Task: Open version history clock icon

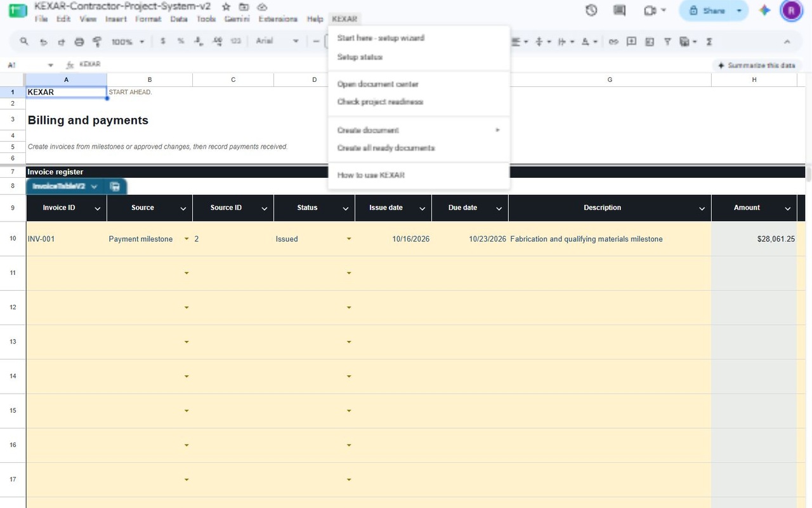Action: click(591, 10)
